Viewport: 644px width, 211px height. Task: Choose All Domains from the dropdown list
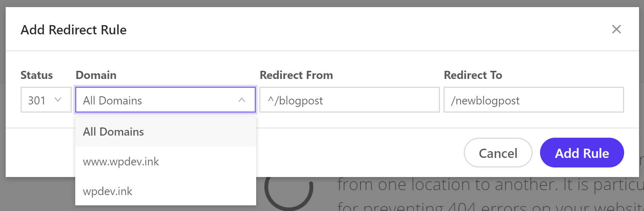[x=113, y=131]
